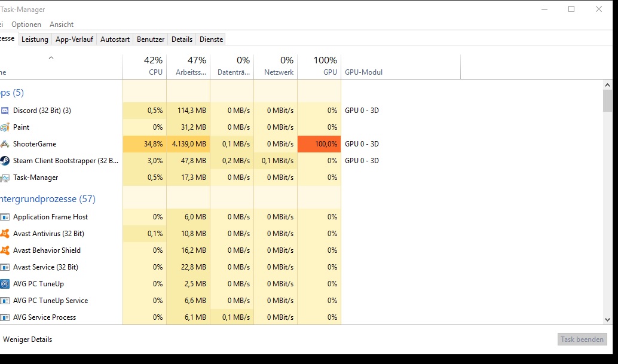The height and width of the screenshot is (364, 618).
Task: Select the AVG PC TuneUp name
Action: click(38, 284)
